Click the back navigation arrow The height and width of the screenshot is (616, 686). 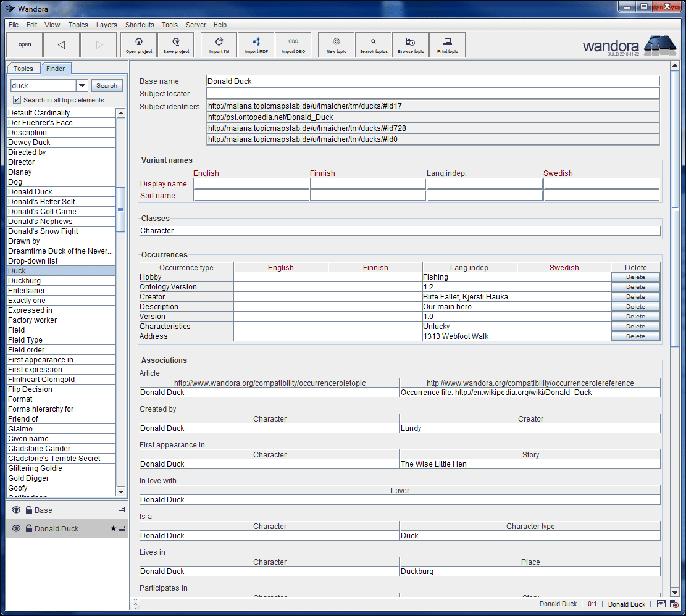point(61,44)
